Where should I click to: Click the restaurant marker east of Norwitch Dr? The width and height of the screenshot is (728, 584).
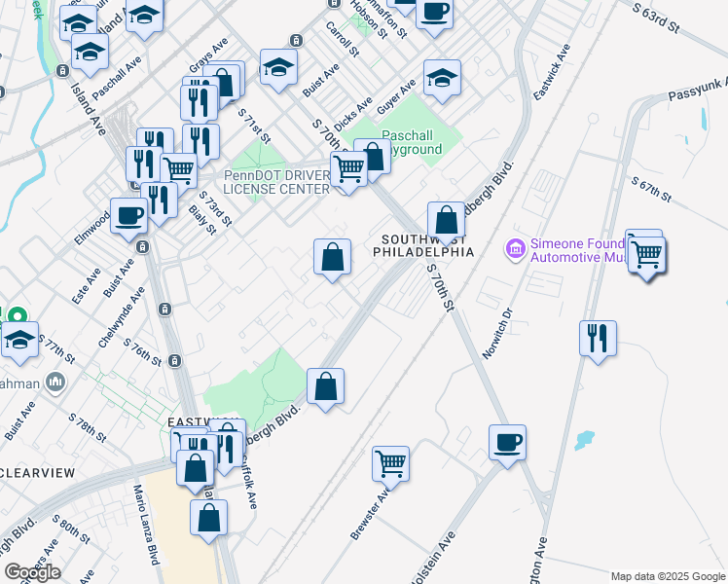pos(598,340)
